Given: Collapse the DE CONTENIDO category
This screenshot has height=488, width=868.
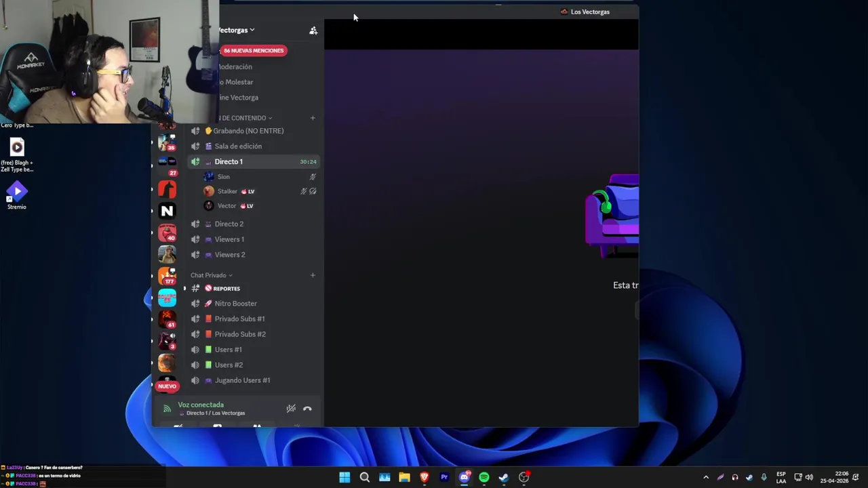Looking at the screenshot, I should coord(245,118).
